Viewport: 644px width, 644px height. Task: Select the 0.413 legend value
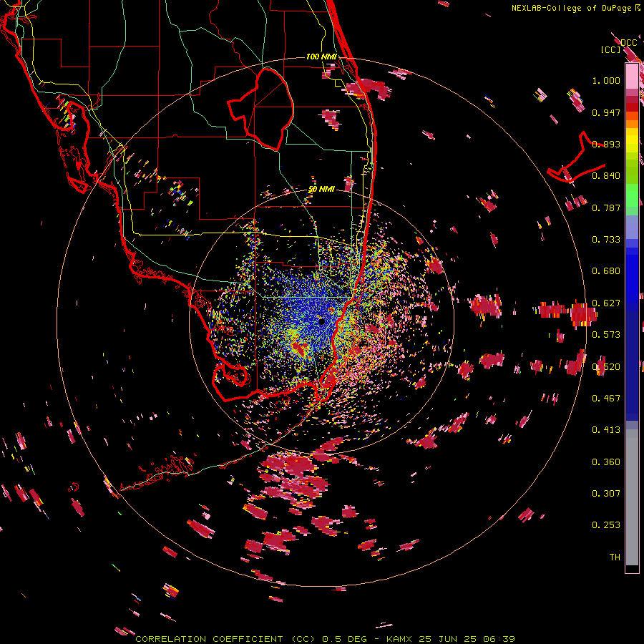point(606,430)
